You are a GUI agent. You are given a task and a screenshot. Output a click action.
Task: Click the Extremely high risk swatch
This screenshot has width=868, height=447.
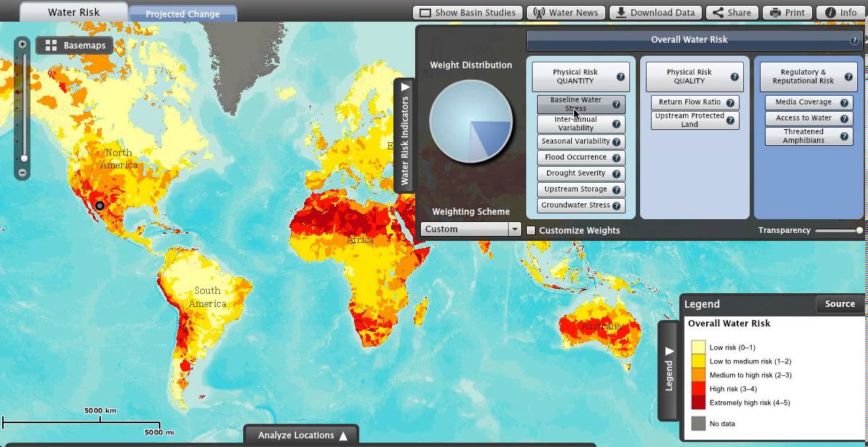tap(699, 403)
